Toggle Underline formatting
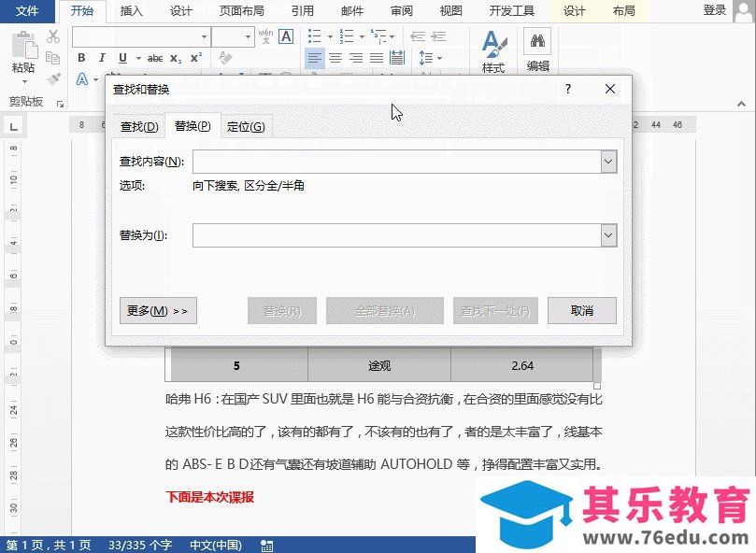756x553 pixels. click(122, 58)
